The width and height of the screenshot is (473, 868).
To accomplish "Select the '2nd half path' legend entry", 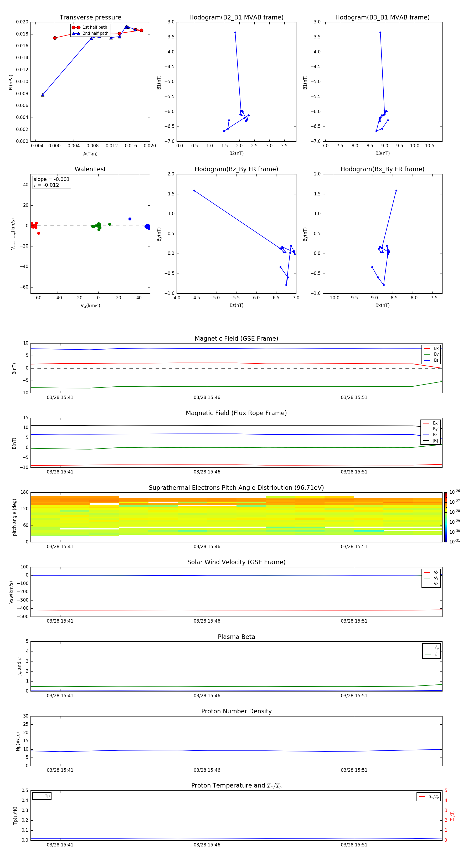I will (90, 33).
